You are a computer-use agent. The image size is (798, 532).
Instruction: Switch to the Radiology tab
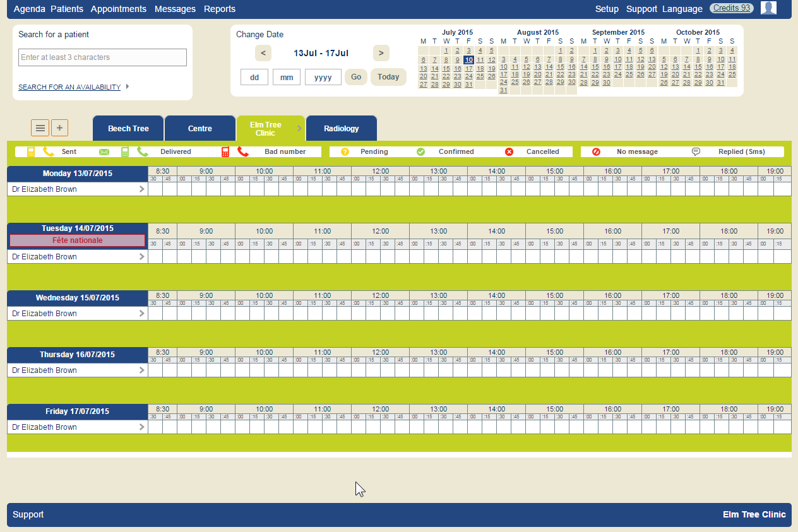pos(341,129)
